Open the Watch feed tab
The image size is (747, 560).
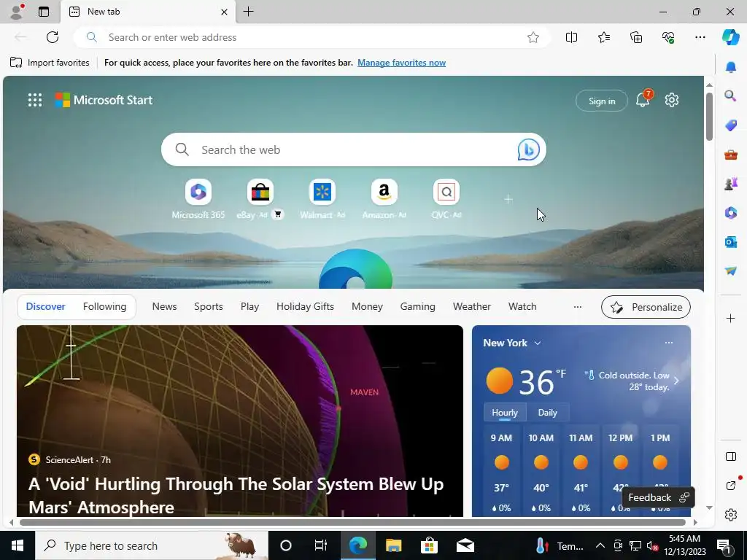point(522,307)
